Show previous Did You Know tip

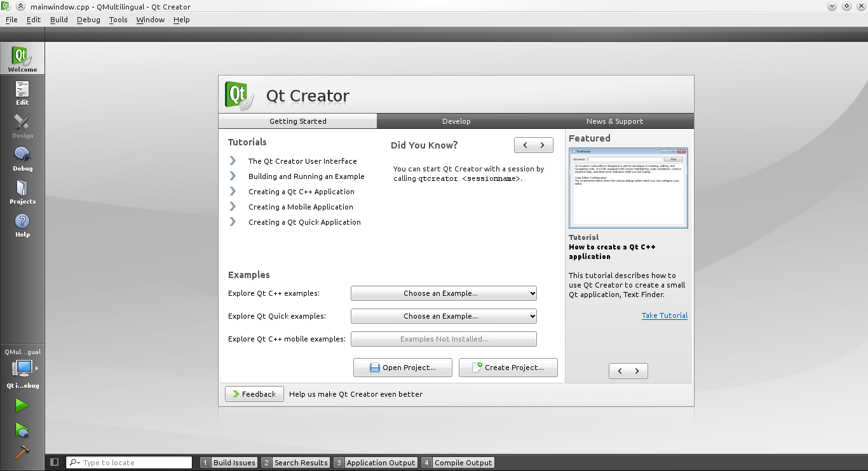coord(525,145)
